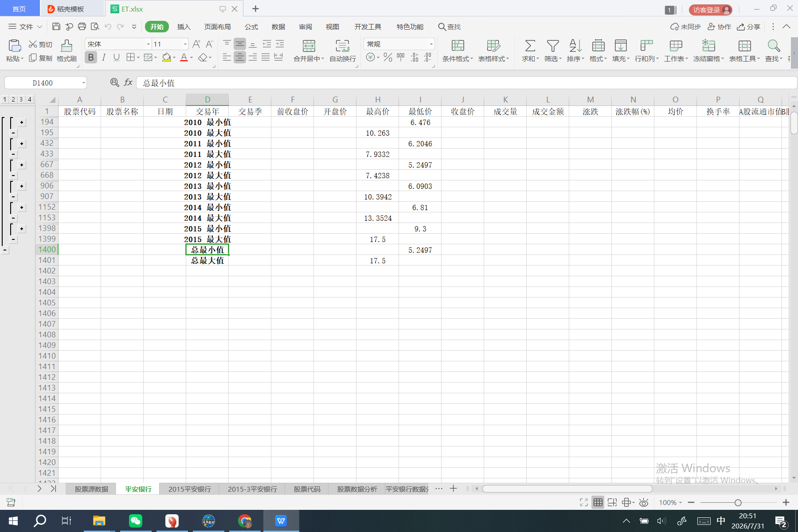Open the number format dropdown showing 常规
The height and width of the screenshot is (532, 798).
pyautogui.click(x=431, y=44)
